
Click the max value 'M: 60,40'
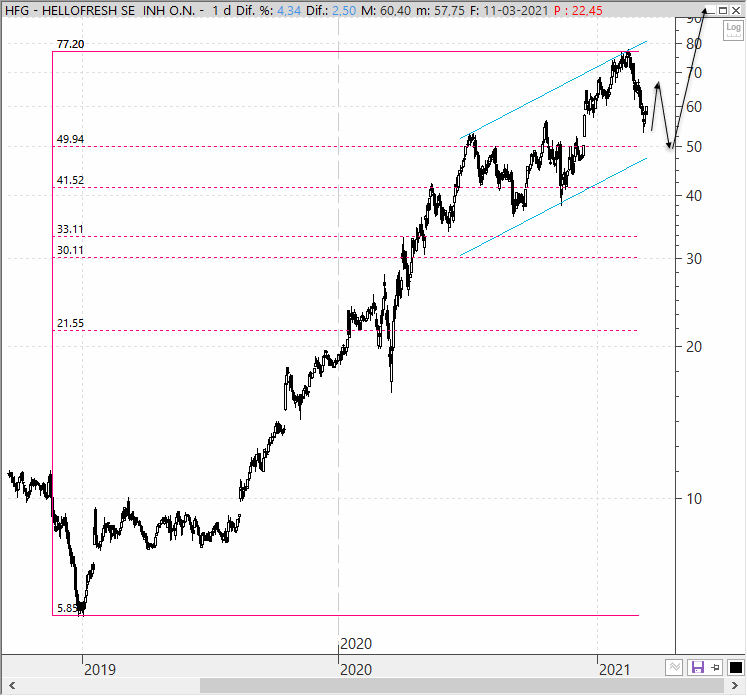(386, 10)
